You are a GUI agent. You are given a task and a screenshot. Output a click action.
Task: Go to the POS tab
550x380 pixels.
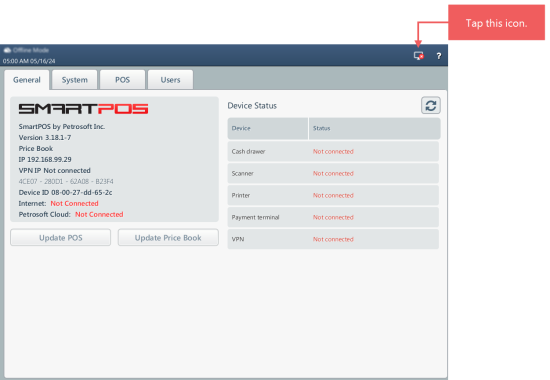pos(122,80)
